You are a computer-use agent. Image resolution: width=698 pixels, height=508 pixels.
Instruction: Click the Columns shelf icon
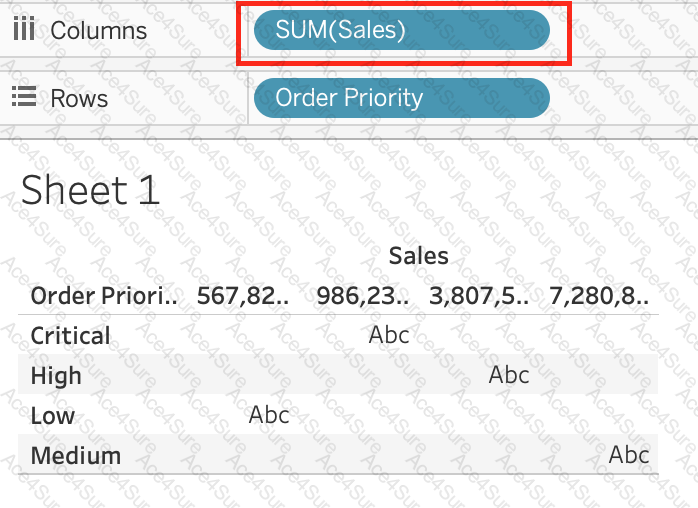click(x=24, y=29)
